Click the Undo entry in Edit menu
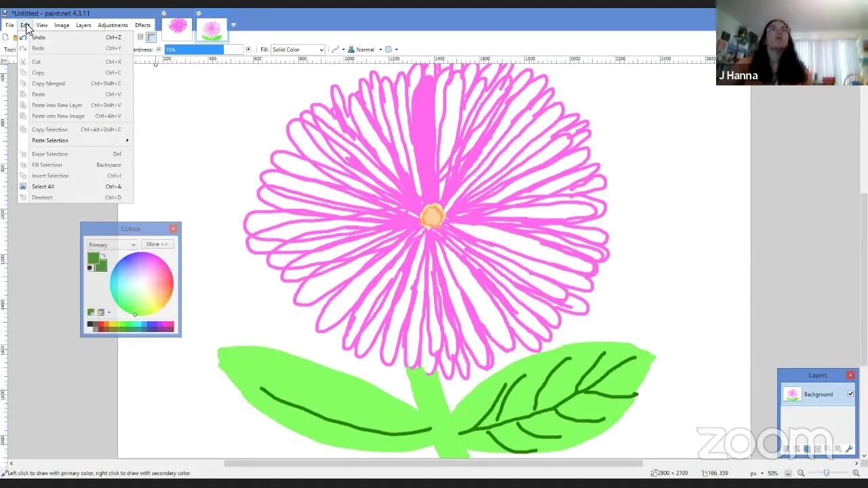 click(x=75, y=37)
